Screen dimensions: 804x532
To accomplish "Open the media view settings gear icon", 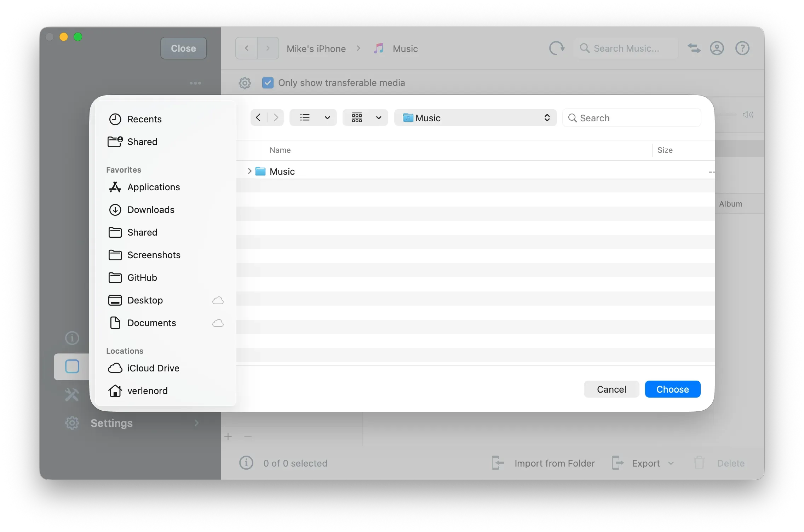I will [245, 83].
